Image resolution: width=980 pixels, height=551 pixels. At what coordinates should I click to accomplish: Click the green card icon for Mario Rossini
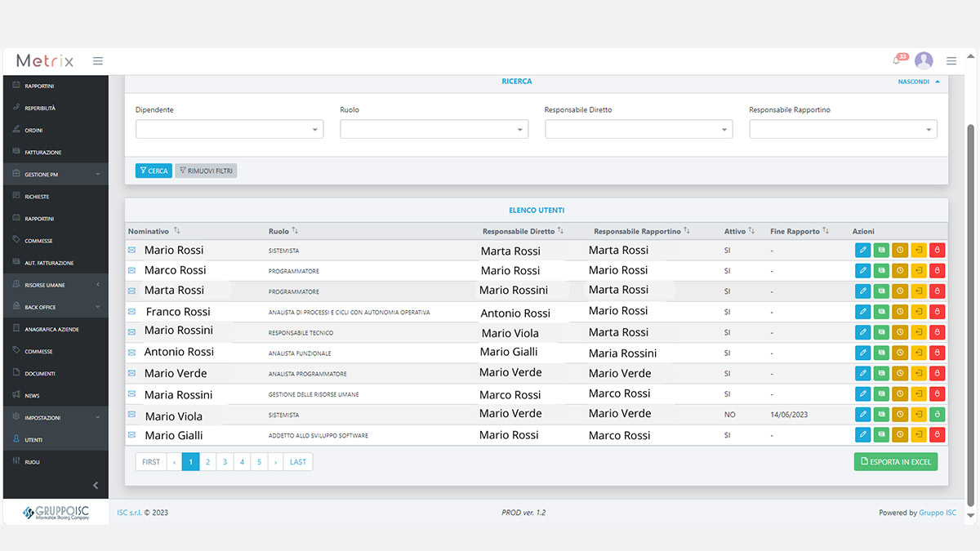[x=881, y=332]
